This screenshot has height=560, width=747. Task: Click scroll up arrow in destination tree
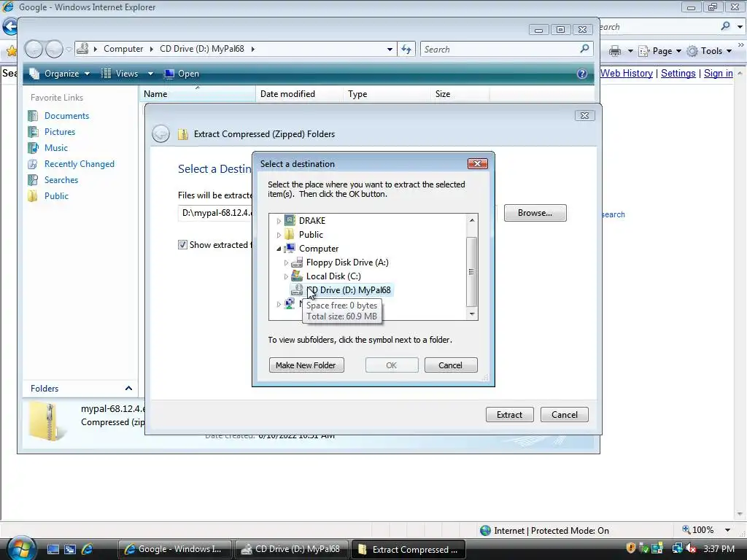[472, 220]
